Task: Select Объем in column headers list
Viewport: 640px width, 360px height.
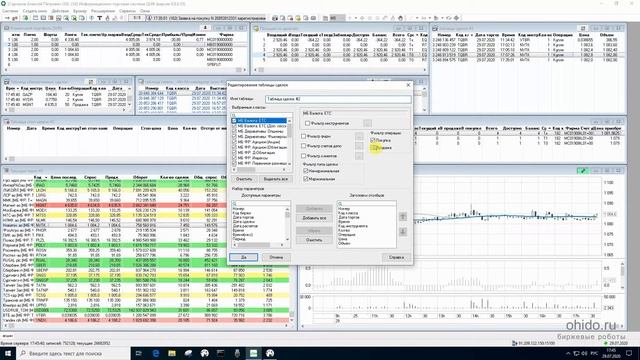Action: point(344,243)
